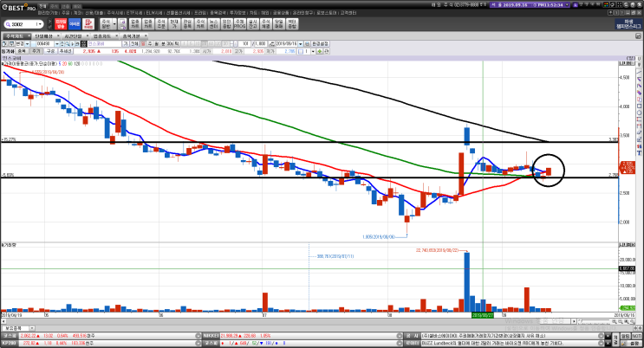Click the small window icon next to the 주식일반 button
Viewport: 644px width, 348px height.
click(122, 24)
